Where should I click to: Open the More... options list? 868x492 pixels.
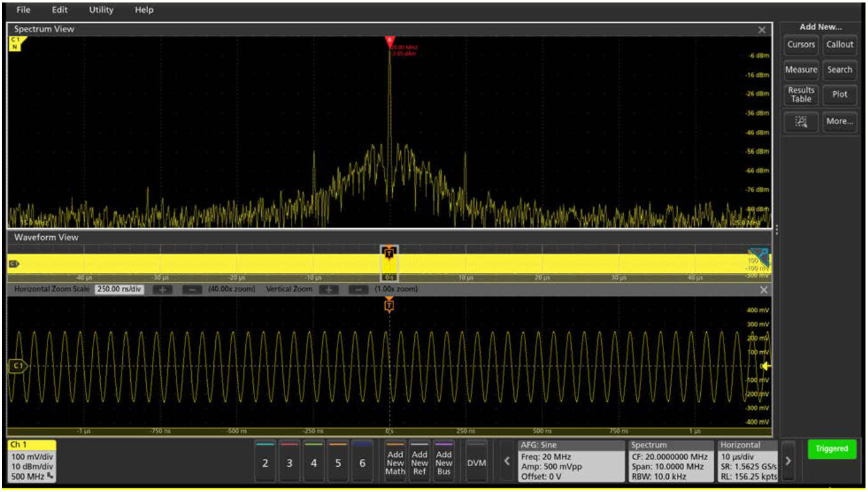tap(840, 122)
